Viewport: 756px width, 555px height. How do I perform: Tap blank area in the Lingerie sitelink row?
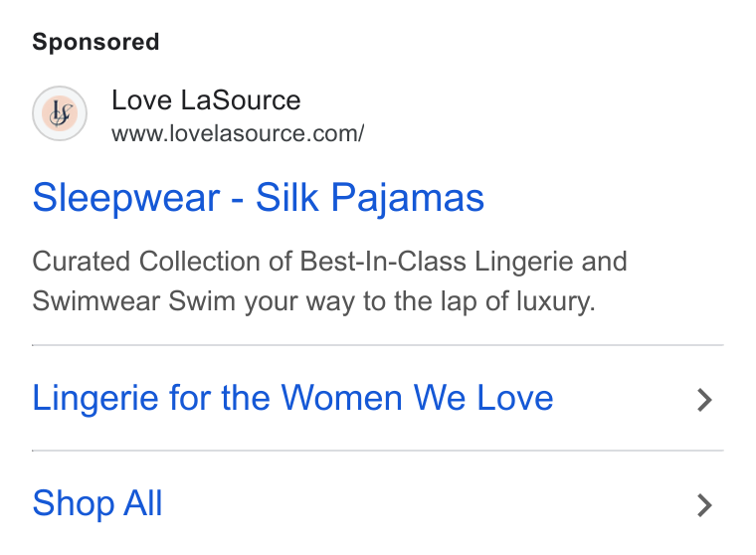pos(625,398)
